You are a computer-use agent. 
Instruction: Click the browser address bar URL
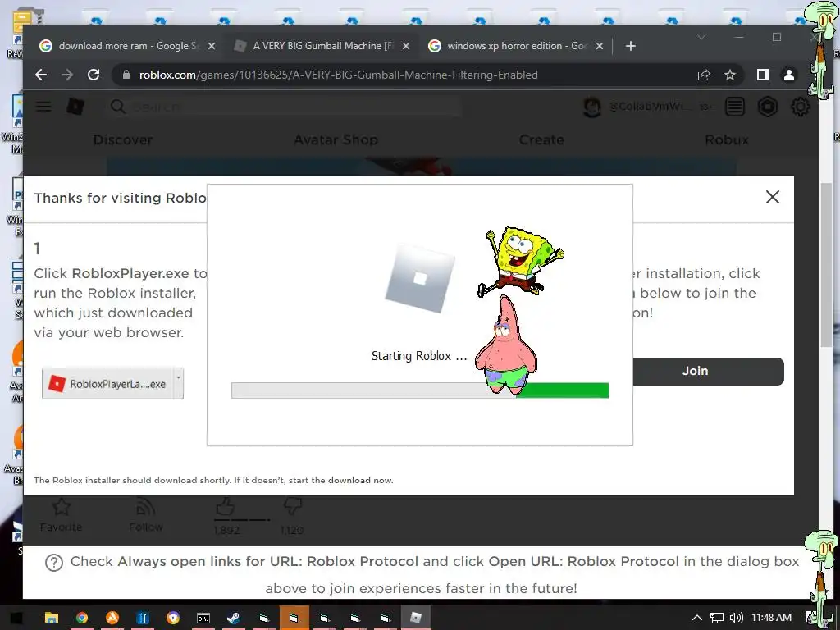[x=338, y=75]
